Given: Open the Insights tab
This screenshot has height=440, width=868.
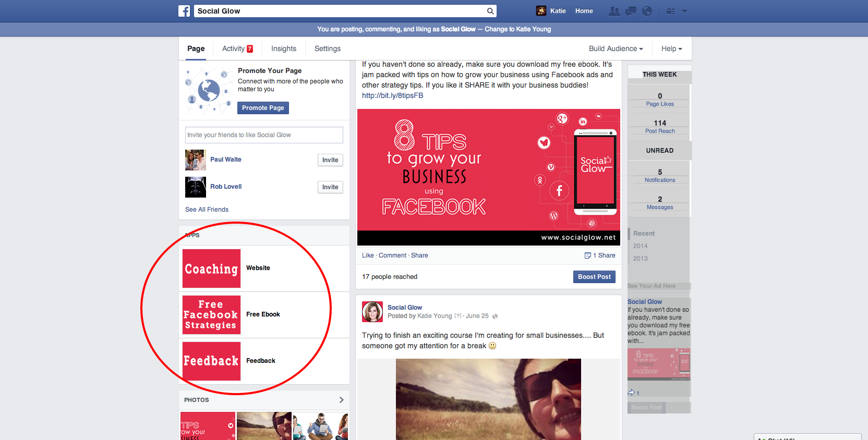Looking at the screenshot, I should tap(284, 48).
